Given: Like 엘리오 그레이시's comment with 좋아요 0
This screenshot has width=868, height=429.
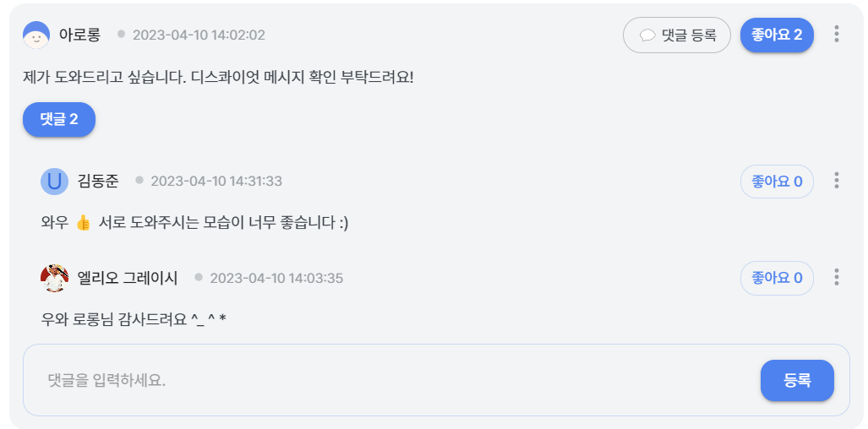Looking at the screenshot, I should coord(777,278).
